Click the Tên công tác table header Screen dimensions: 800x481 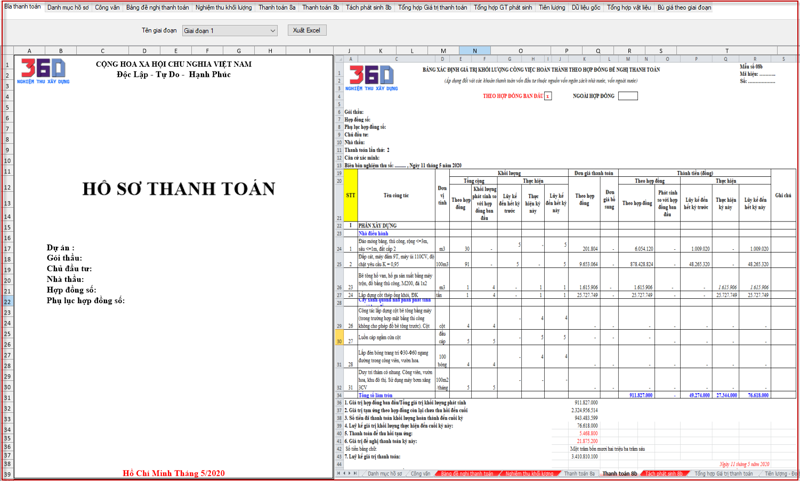click(396, 195)
